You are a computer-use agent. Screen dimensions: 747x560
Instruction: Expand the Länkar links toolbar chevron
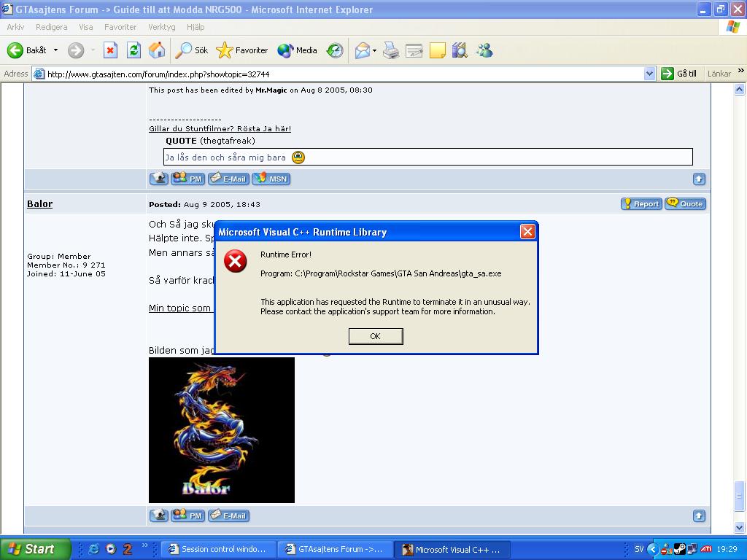741,71
